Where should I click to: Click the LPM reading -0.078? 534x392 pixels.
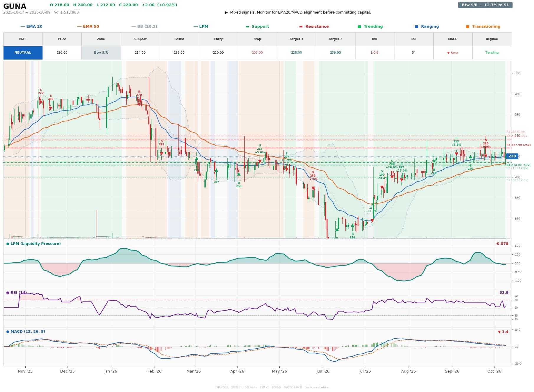click(x=502, y=244)
